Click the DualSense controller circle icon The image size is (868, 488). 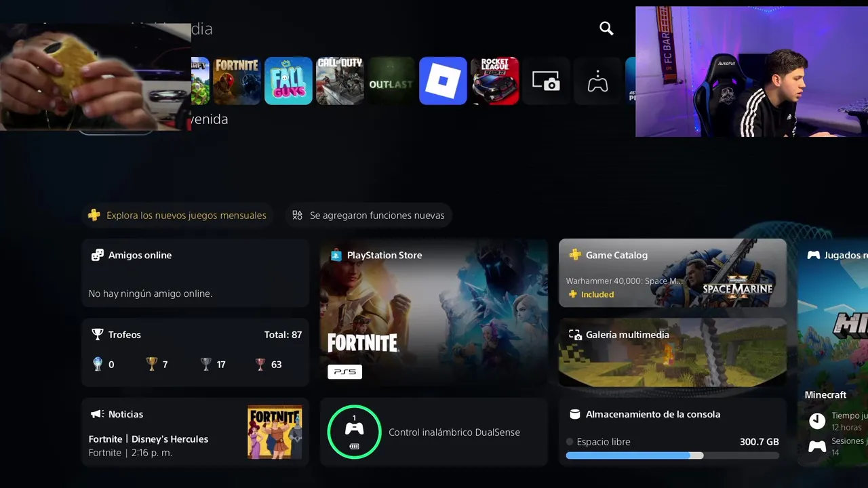pyautogui.click(x=354, y=432)
